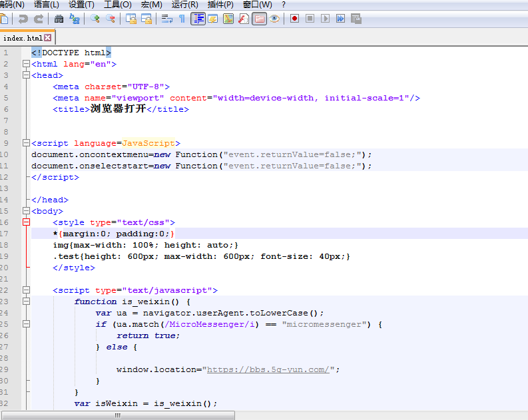Toggle Show All Characters pilcrow button

click(x=182, y=19)
